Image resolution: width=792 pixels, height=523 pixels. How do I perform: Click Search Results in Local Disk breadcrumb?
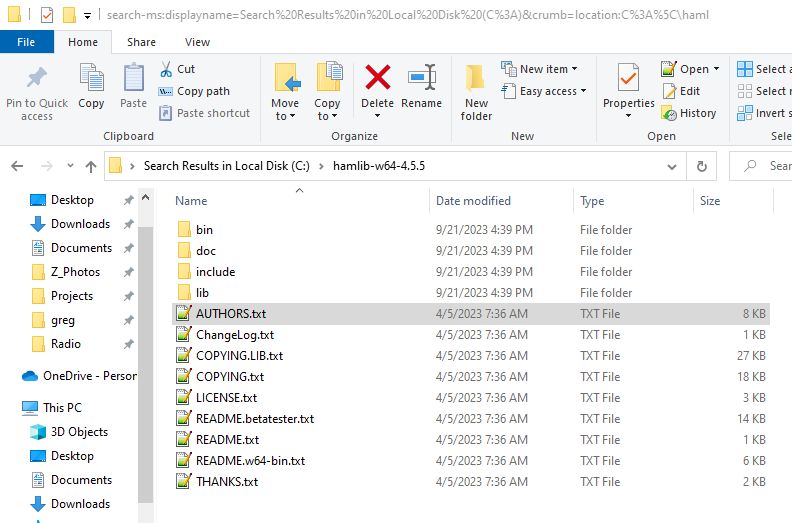(x=226, y=166)
